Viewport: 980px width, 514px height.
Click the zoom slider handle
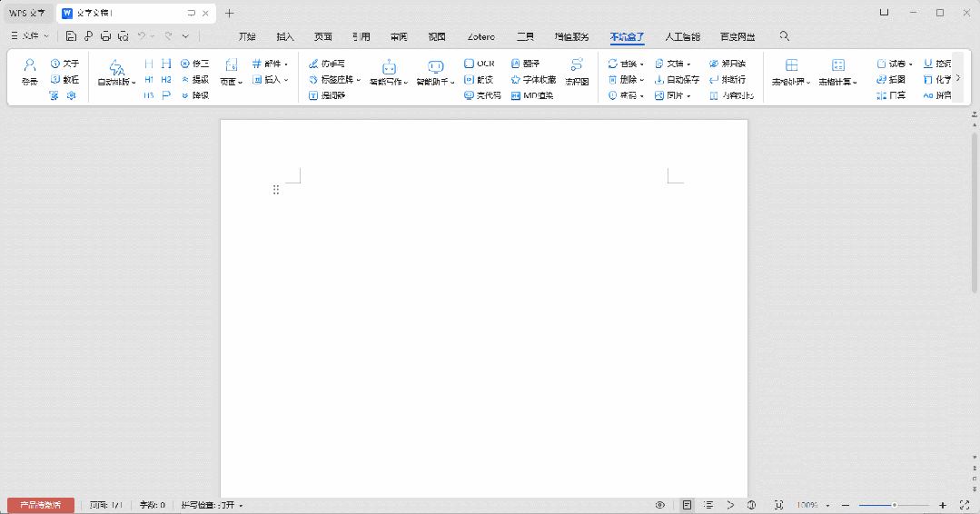(x=895, y=505)
